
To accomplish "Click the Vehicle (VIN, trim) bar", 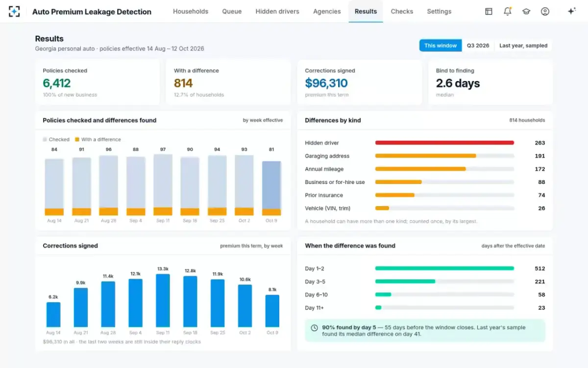I will [382, 208].
